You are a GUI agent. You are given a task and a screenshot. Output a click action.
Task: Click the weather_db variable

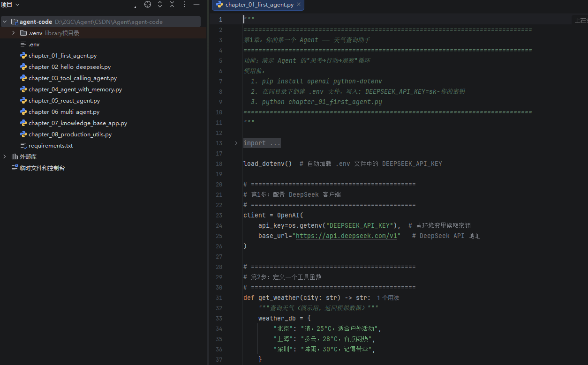click(x=277, y=319)
